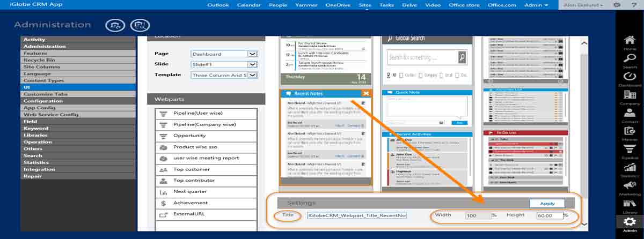
Task: Open the Slide dropdown showing Slide#1
Action: pos(224,64)
